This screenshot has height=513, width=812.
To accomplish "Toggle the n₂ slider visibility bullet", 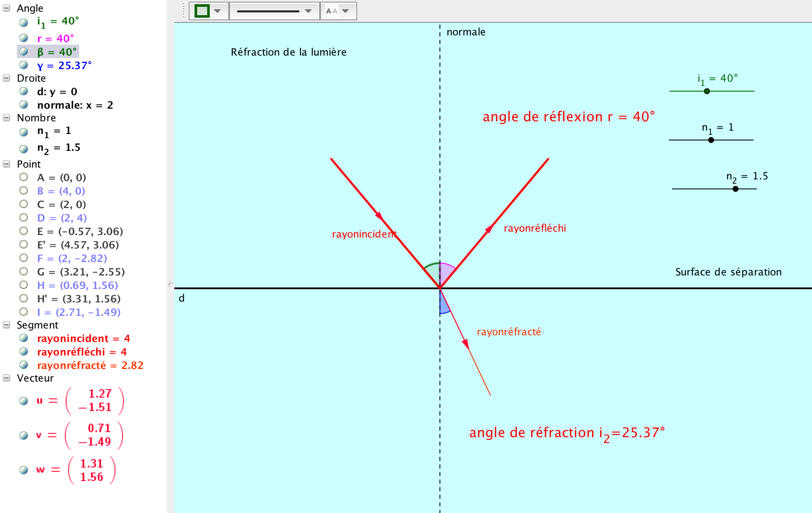I will 24,149.
